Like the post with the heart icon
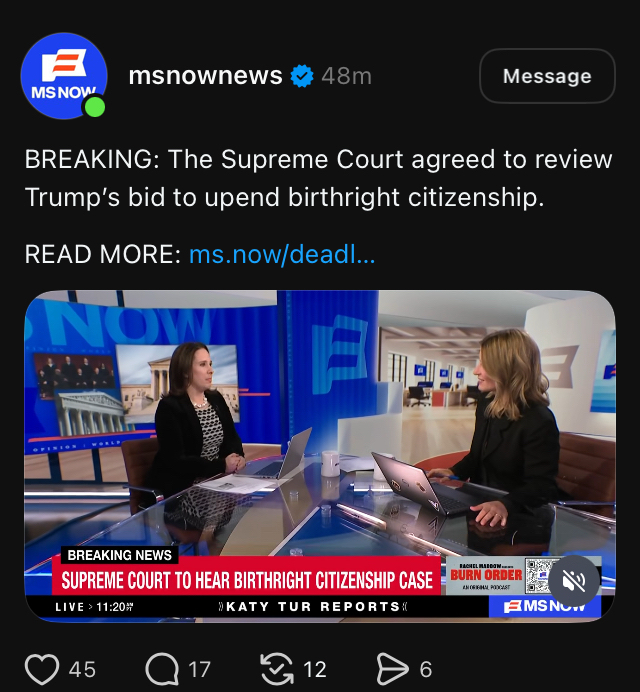 [x=42, y=669]
